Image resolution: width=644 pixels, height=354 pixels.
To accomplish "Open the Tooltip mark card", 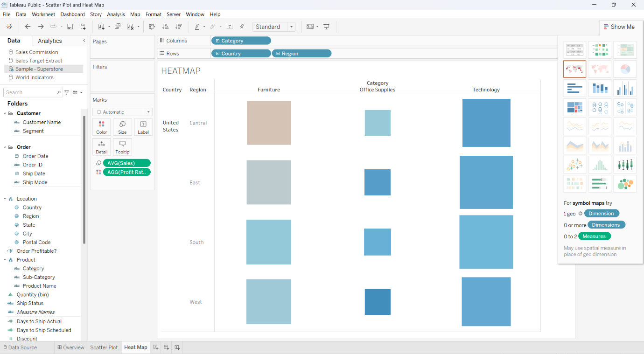I will 122,147.
